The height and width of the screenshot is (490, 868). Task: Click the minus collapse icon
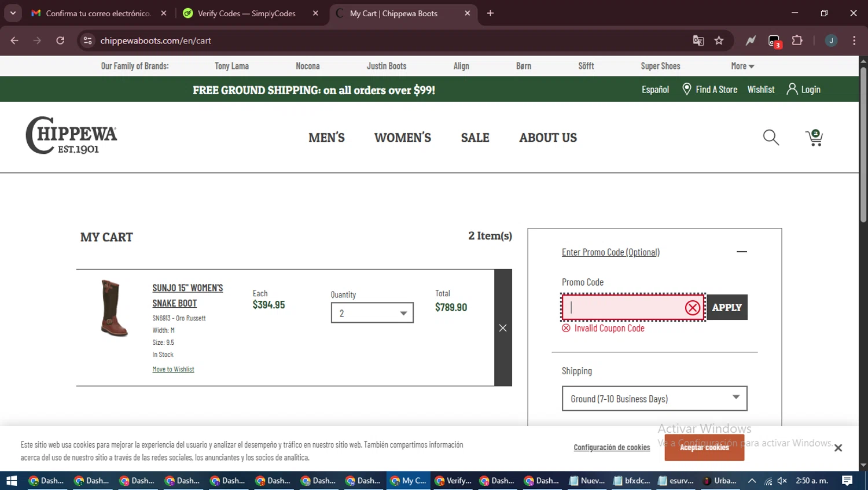(x=742, y=252)
